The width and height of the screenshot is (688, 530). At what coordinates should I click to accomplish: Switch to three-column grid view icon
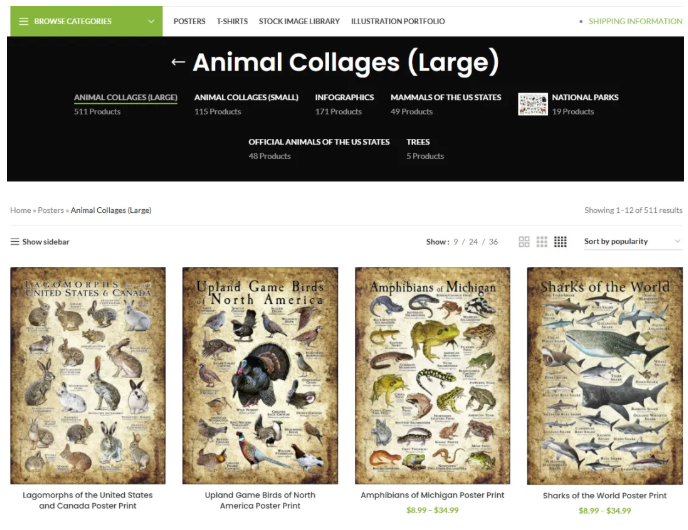(x=542, y=242)
